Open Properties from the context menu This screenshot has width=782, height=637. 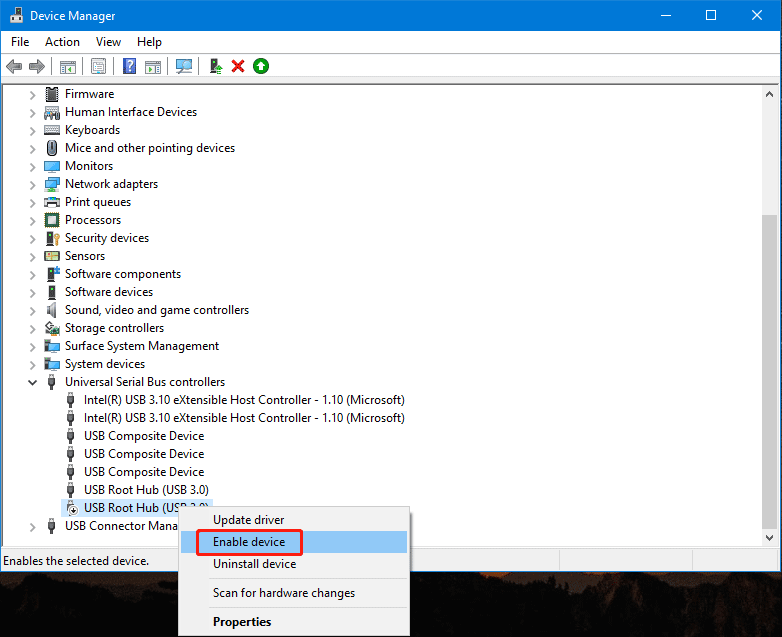(294, 622)
